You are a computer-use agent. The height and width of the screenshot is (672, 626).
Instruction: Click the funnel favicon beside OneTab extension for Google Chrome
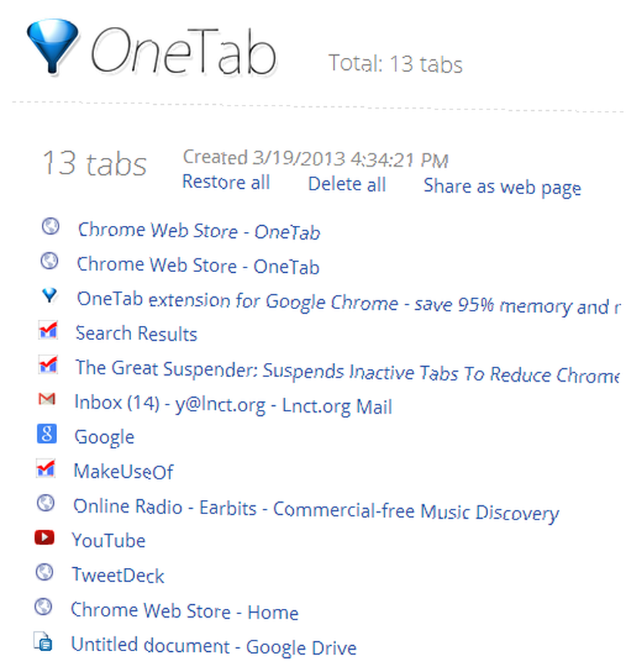pyautogui.click(x=49, y=295)
